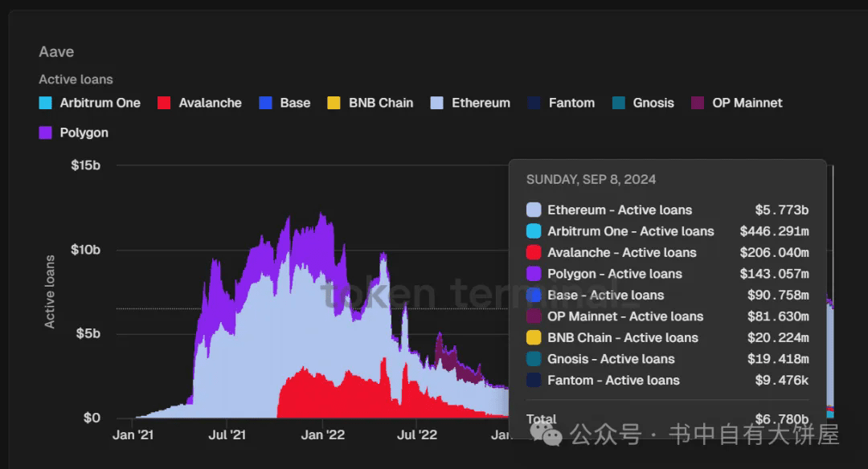Click the Polygon legend swatch

coord(45,133)
